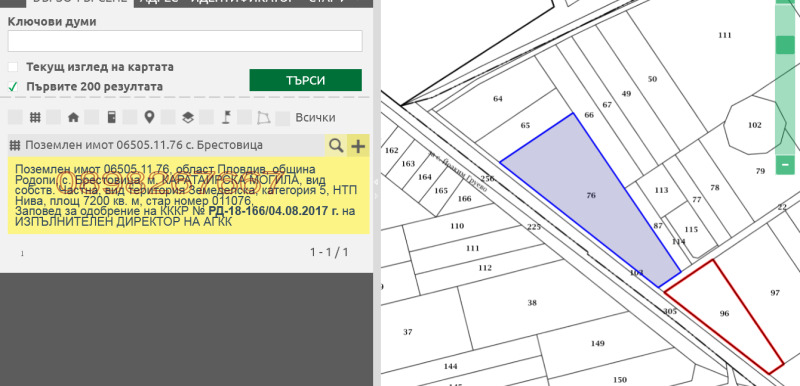This screenshot has height=386, width=800.
Task: Click the location pin address filter icon
Action: coord(149,117)
